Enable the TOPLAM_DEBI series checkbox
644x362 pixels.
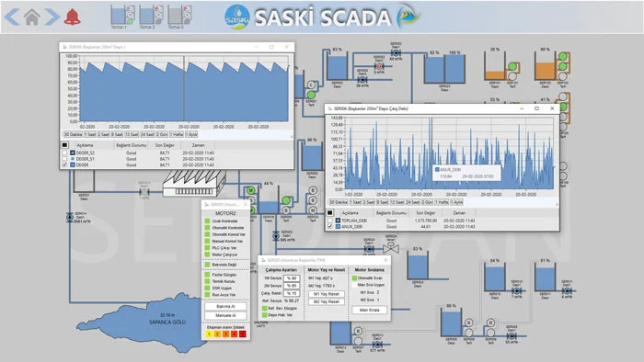pyautogui.click(x=329, y=221)
